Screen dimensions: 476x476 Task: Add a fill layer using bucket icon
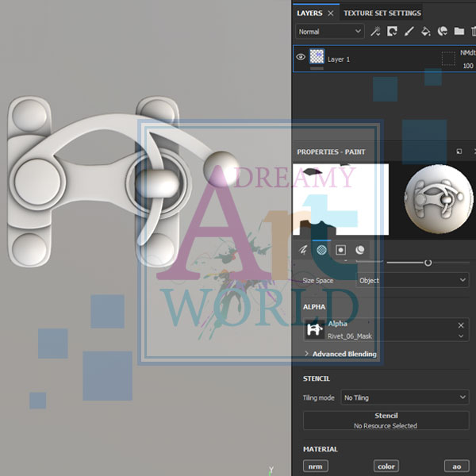point(426,32)
